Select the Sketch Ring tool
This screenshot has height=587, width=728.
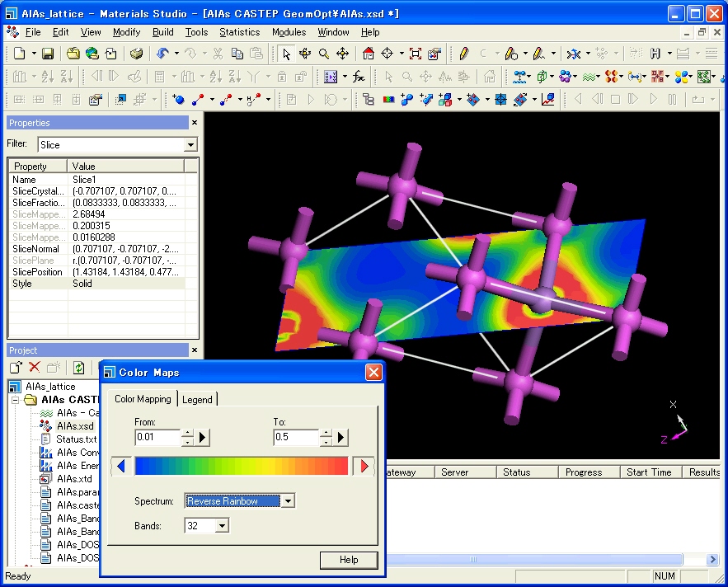tap(511, 54)
